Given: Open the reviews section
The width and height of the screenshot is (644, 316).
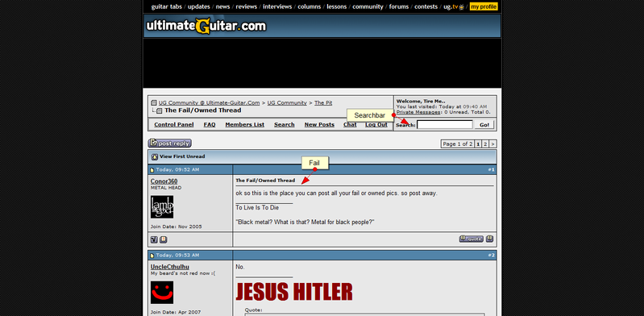Looking at the screenshot, I should [x=247, y=6].
